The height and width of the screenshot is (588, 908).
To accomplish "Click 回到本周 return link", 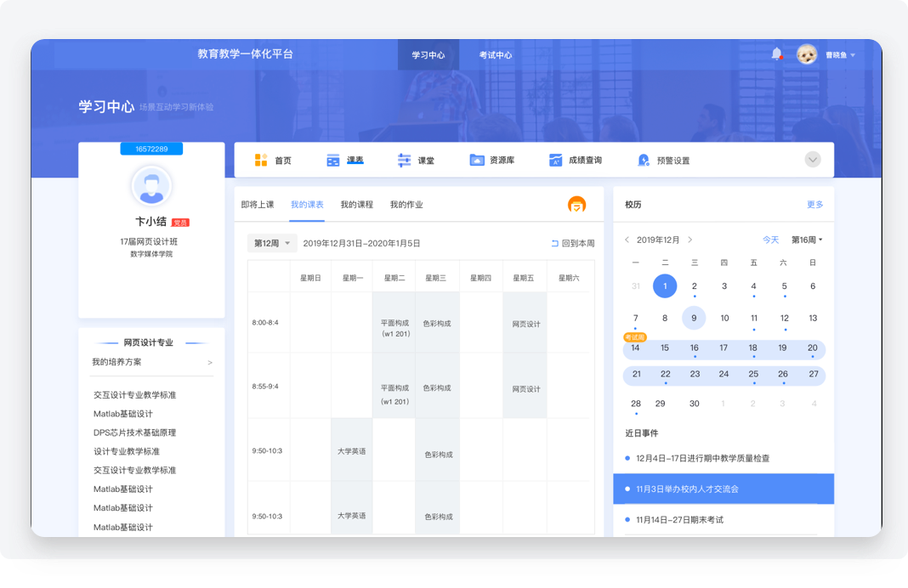I will pos(573,243).
